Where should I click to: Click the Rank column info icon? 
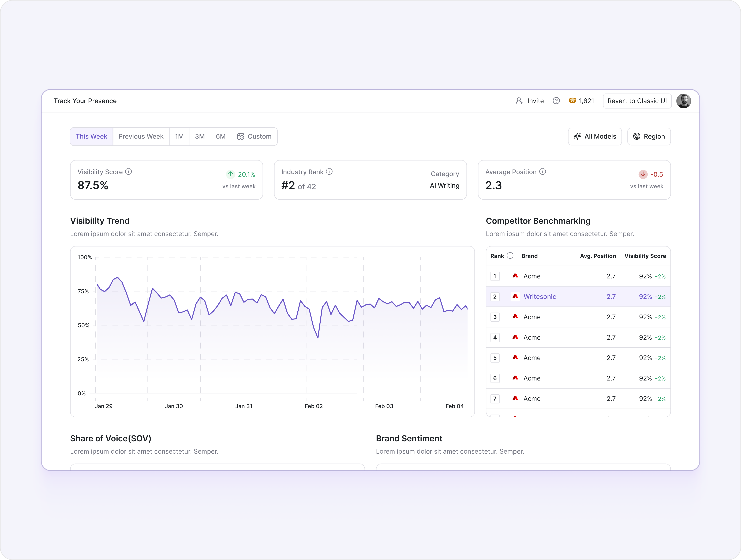[x=510, y=256]
